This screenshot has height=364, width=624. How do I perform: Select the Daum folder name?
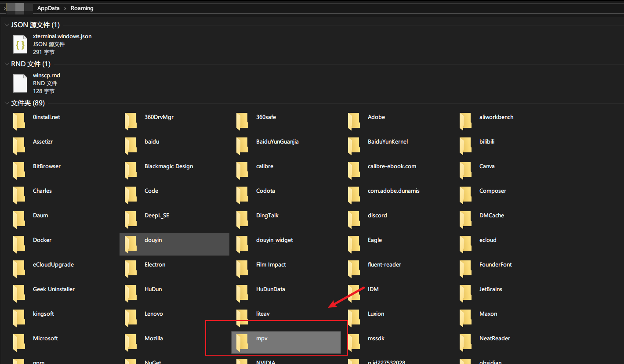40,216
